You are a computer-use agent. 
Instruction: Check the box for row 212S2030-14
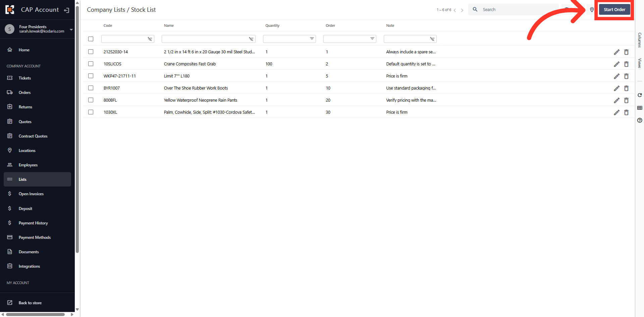(x=91, y=52)
